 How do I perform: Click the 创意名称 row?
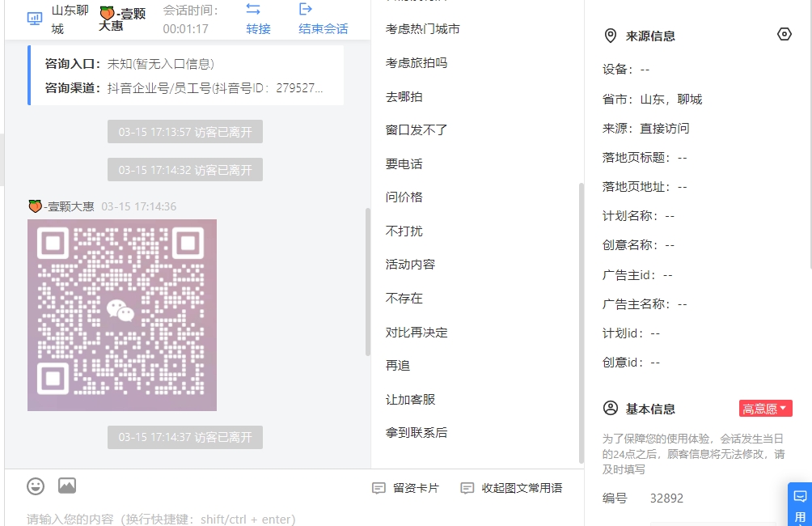(x=638, y=244)
